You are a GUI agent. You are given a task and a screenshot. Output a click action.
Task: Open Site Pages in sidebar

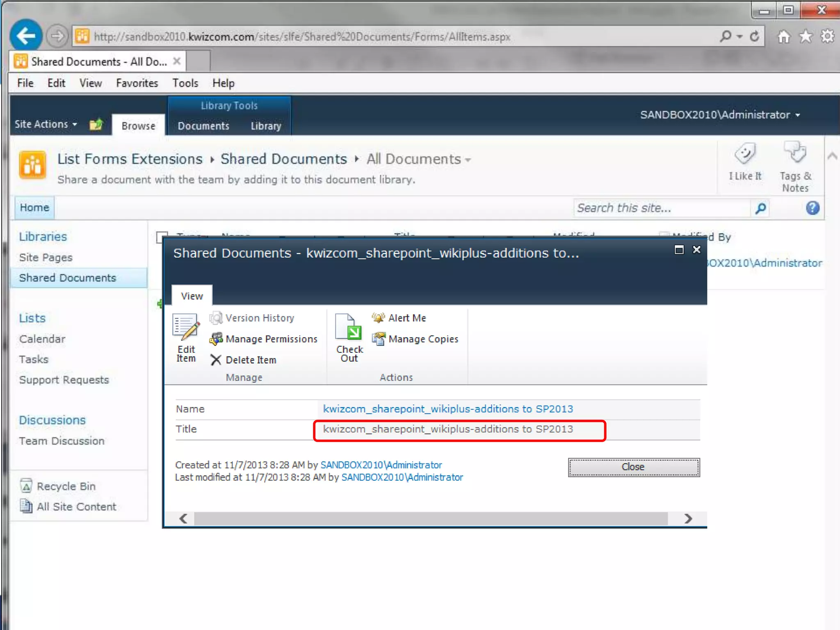pos(46,258)
